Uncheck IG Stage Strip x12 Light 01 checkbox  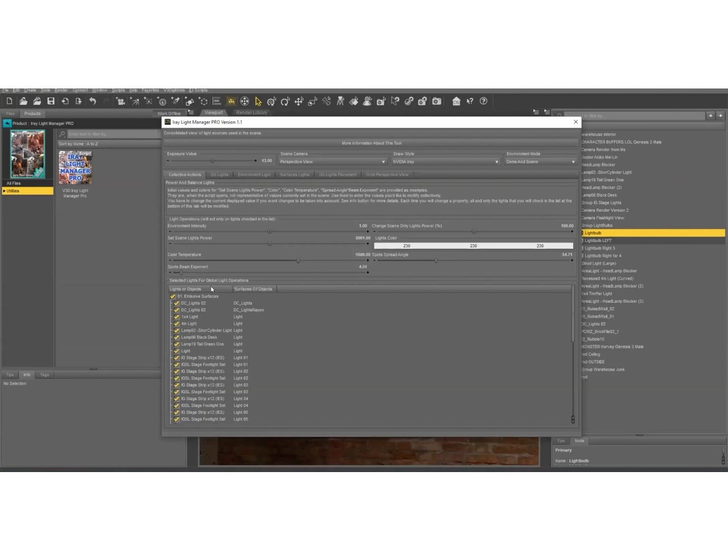click(x=176, y=358)
